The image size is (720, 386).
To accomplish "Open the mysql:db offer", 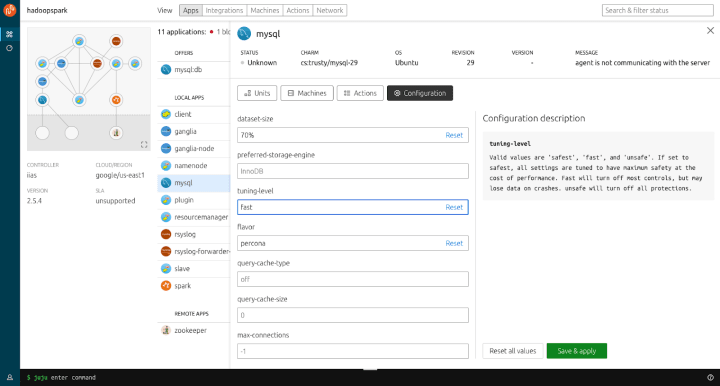I will (x=193, y=70).
